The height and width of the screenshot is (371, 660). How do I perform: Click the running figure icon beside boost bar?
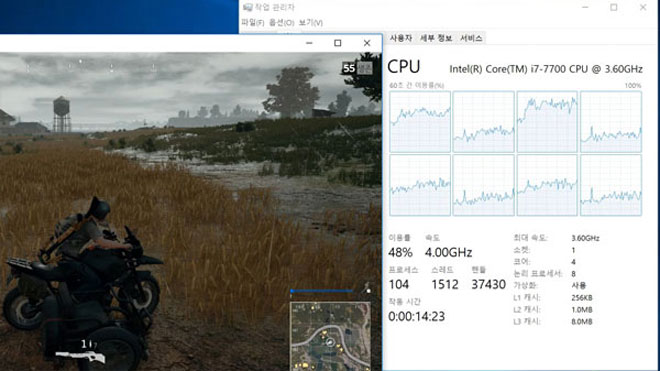(367, 288)
